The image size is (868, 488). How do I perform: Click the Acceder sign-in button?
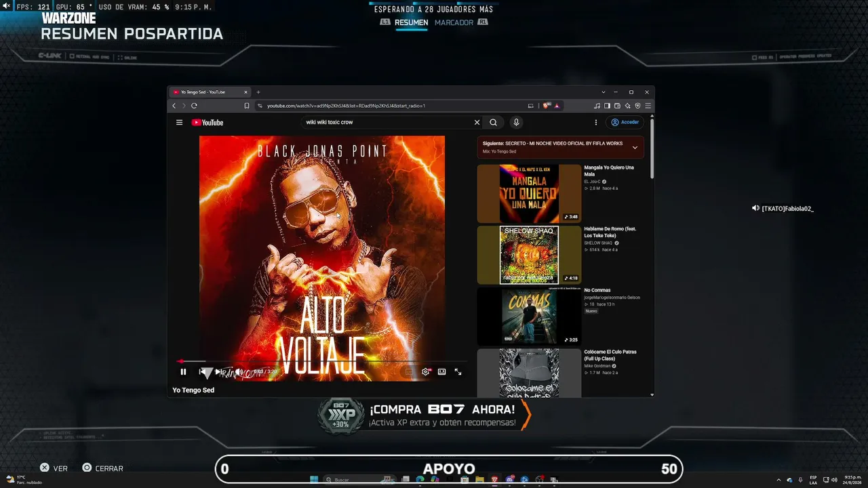625,123
